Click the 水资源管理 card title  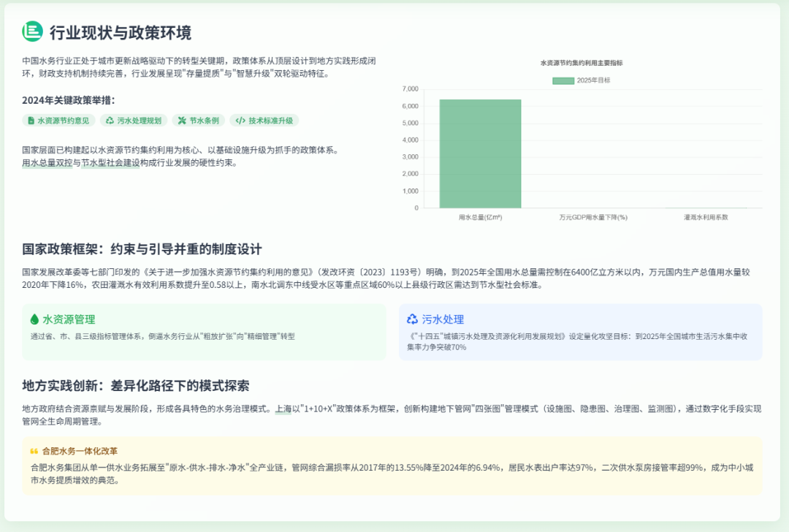coord(69,319)
